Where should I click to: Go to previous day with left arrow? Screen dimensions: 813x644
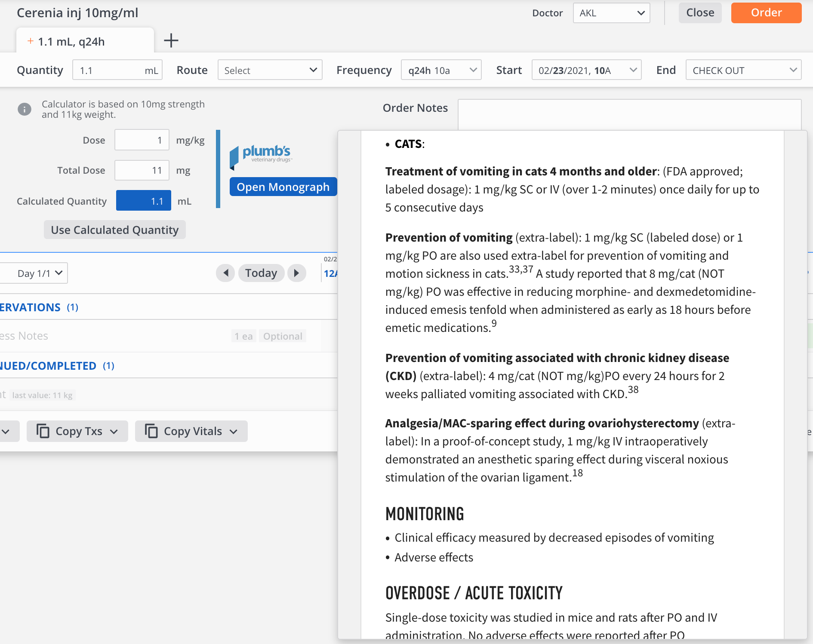click(x=225, y=273)
